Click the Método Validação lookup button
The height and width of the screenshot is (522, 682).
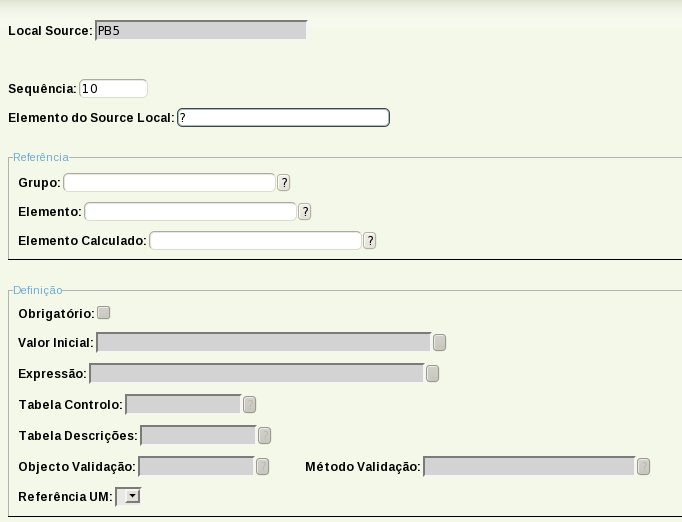[x=643, y=467]
